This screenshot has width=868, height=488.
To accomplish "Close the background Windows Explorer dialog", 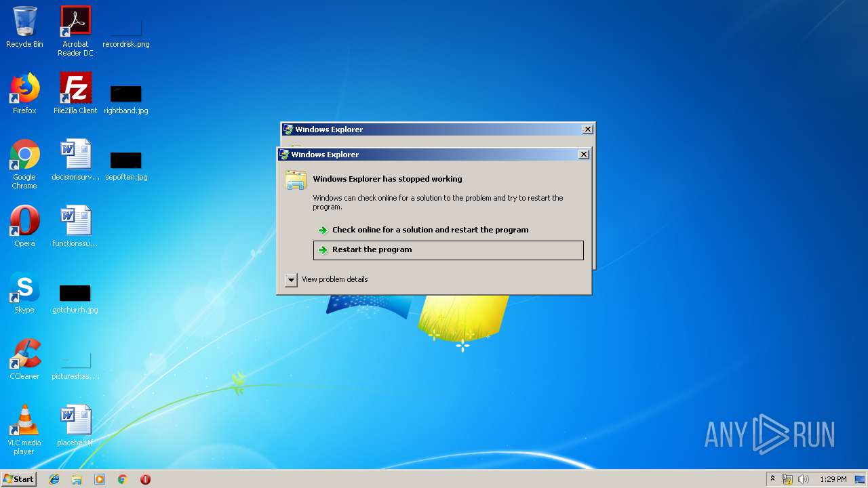I will pyautogui.click(x=588, y=129).
